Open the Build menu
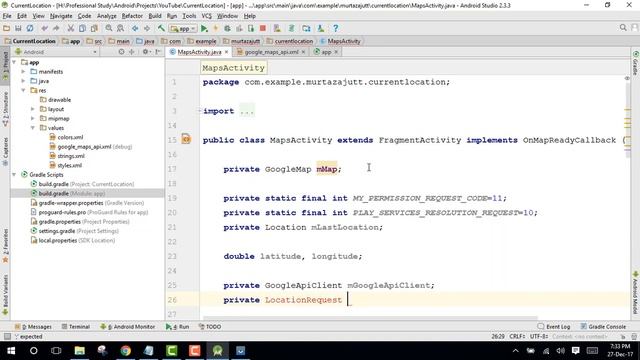The height and width of the screenshot is (360, 640). pyautogui.click(x=155, y=16)
